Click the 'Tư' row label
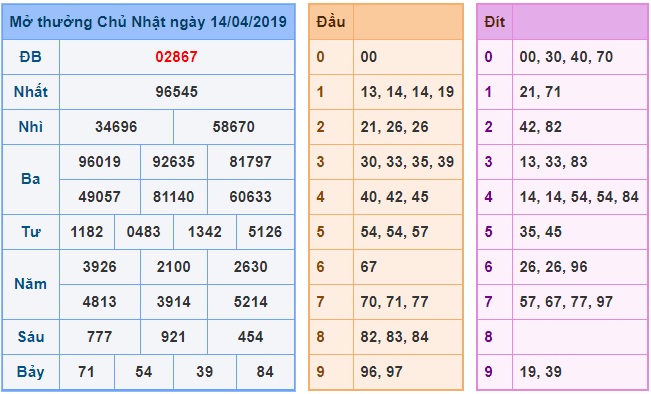The width and height of the screenshot is (651, 394). tap(31, 232)
